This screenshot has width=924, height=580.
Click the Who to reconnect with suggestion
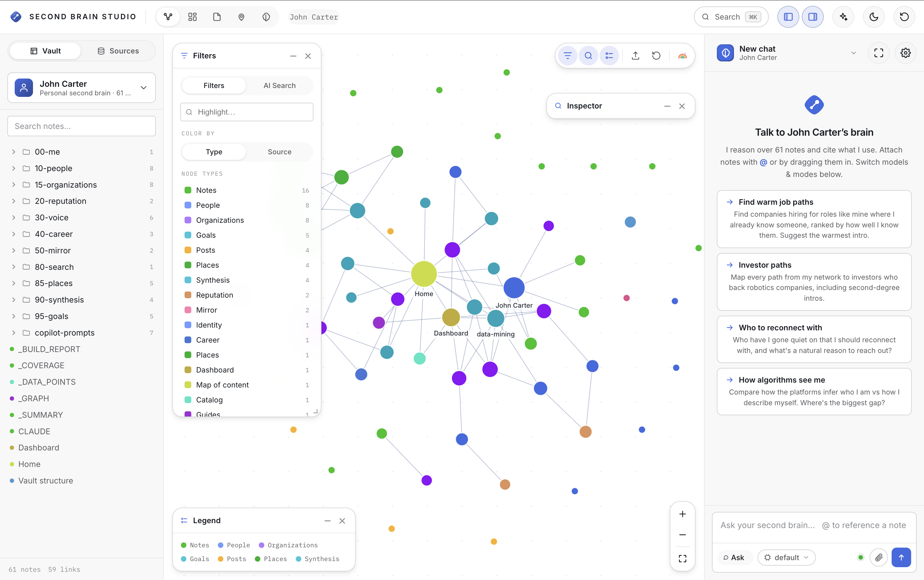click(x=814, y=340)
